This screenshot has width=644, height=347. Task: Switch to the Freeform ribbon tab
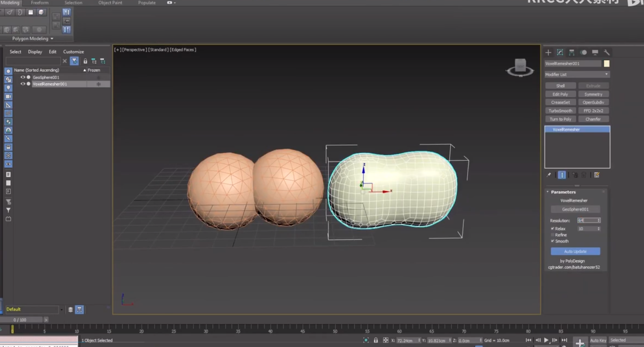click(x=40, y=3)
